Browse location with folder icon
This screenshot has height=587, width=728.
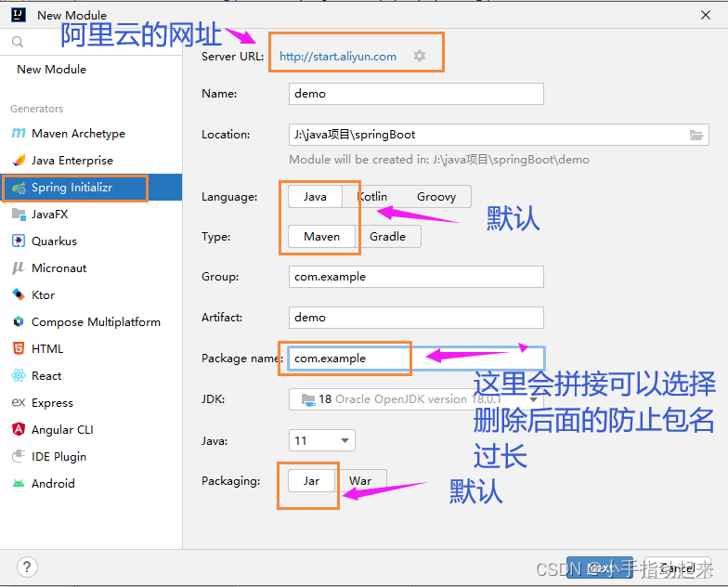(x=696, y=135)
